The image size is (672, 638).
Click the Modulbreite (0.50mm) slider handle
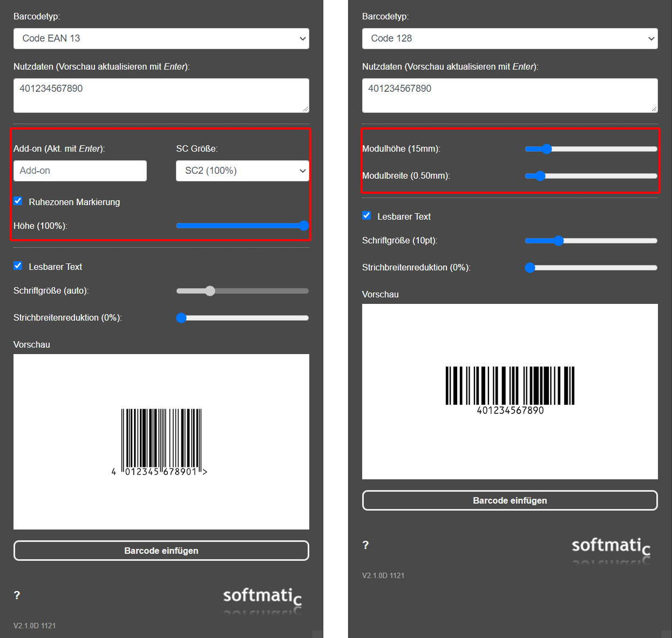click(540, 176)
